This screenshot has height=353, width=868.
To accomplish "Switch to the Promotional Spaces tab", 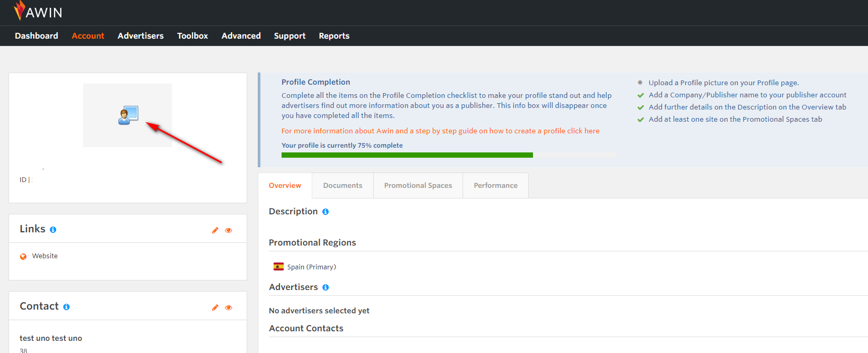I will point(418,186).
